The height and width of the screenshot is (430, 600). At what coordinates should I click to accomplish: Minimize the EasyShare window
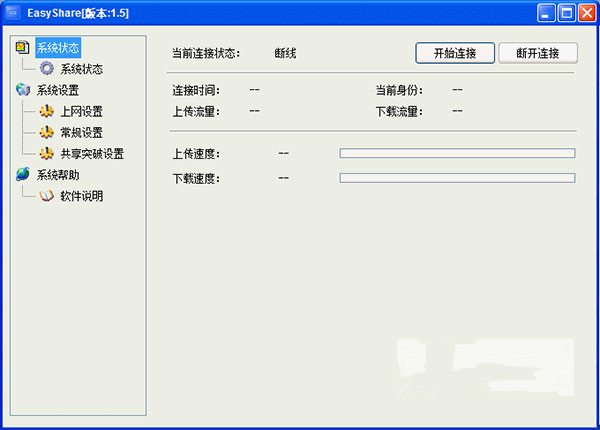tap(546, 13)
